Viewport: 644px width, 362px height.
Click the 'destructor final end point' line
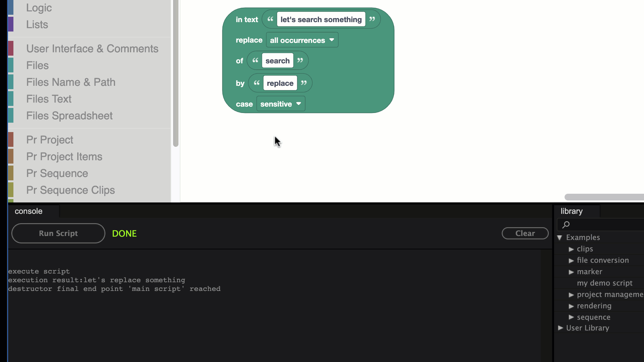pos(114,289)
